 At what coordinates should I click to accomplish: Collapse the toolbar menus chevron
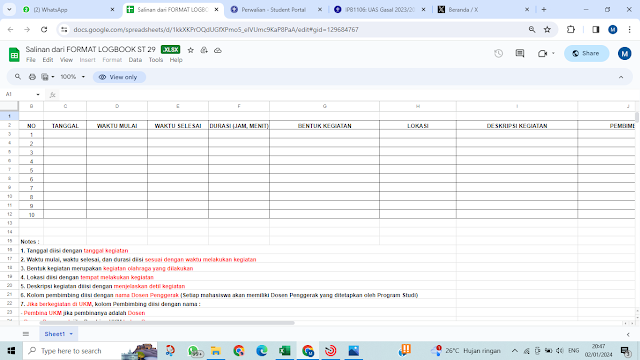[621, 77]
